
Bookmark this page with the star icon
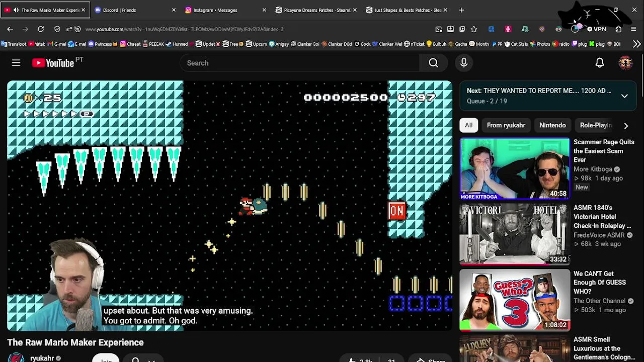(474, 29)
